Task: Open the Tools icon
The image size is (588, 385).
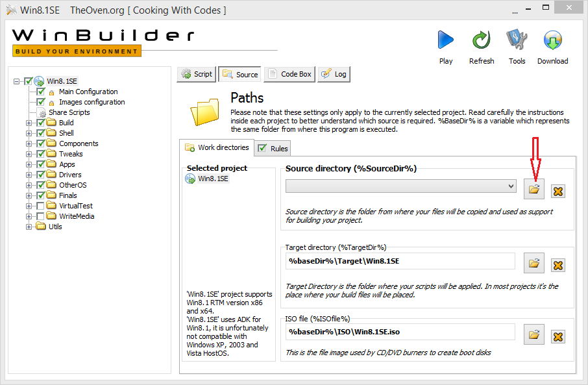Action: [517, 40]
